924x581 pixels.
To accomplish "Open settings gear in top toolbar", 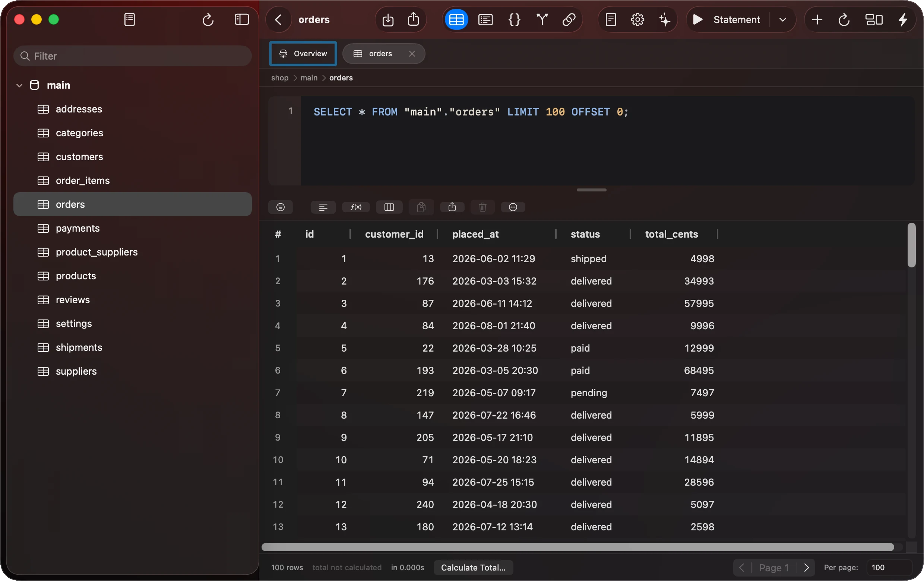I will [637, 20].
